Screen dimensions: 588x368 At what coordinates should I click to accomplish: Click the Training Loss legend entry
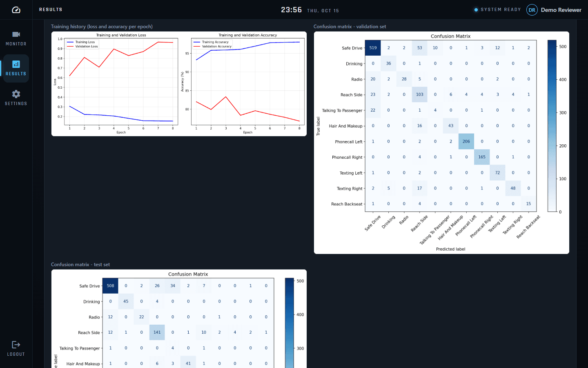pos(81,42)
